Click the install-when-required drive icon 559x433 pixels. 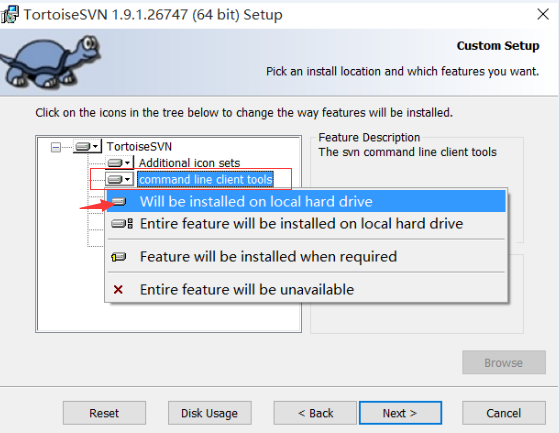(119, 257)
